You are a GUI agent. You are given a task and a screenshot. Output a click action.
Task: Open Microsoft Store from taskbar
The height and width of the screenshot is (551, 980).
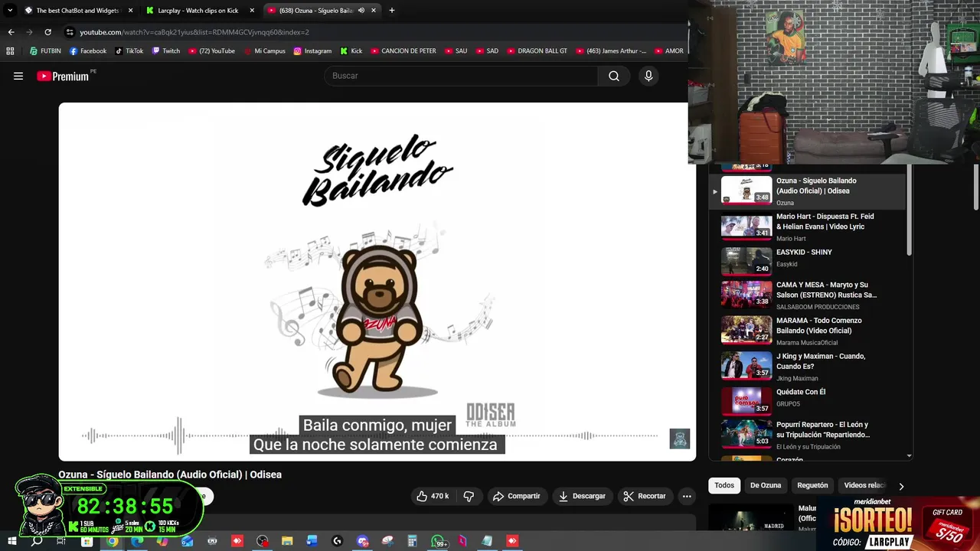[87, 541]
